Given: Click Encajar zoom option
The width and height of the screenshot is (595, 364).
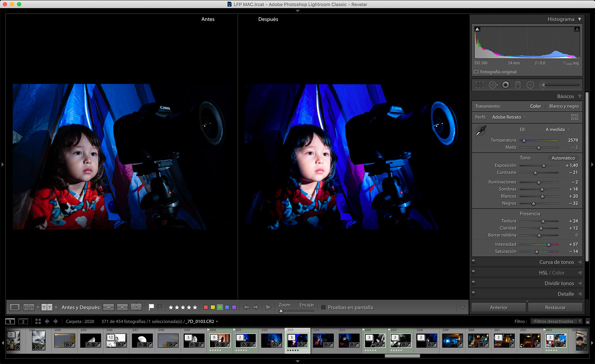Looking at the screenshot, I should (306, 305).
